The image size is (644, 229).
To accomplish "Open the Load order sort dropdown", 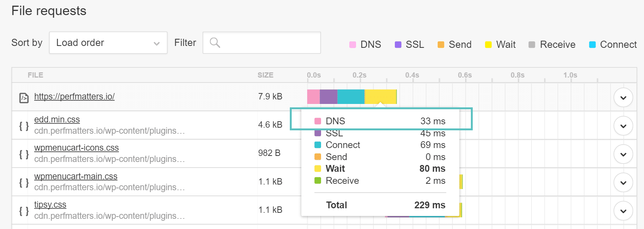I will tap(108, 43).
